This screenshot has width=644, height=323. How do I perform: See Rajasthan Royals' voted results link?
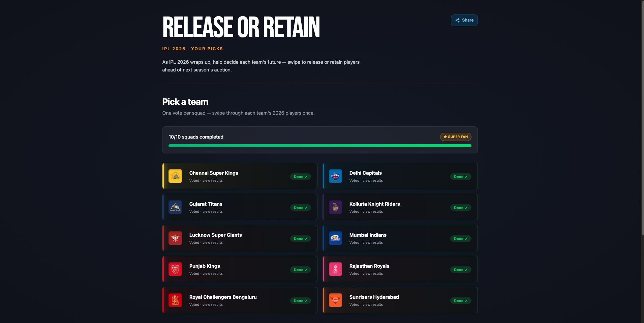point(366,273)
